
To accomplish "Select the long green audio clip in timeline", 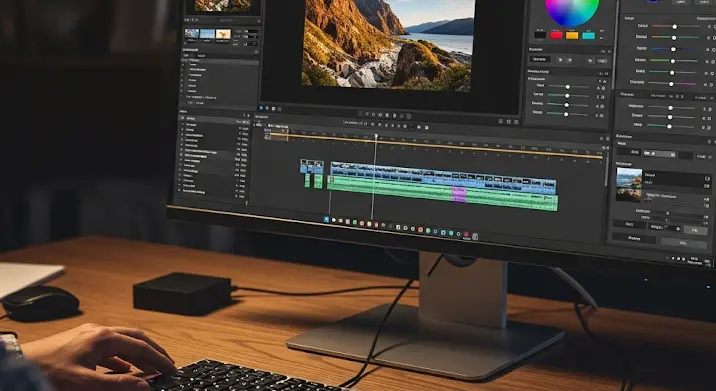I will pos(442,194).
